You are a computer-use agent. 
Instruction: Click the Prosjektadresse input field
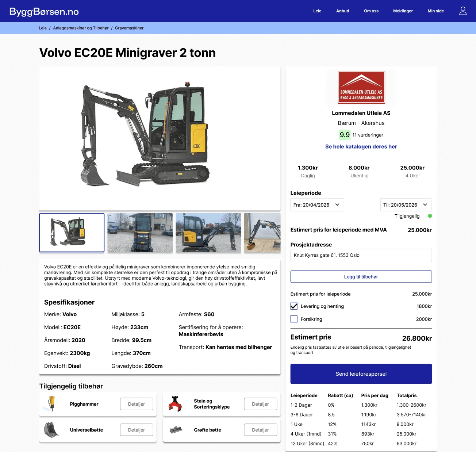tap(361, 255)
